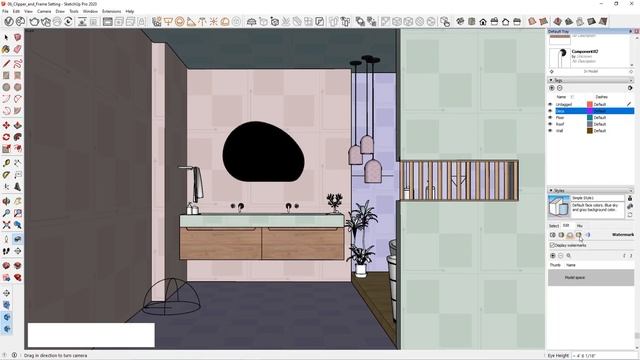Click the Edge settings icon in Styles
Image resolution: width=640 pixels, height=360 pixels.
(553, 235)
